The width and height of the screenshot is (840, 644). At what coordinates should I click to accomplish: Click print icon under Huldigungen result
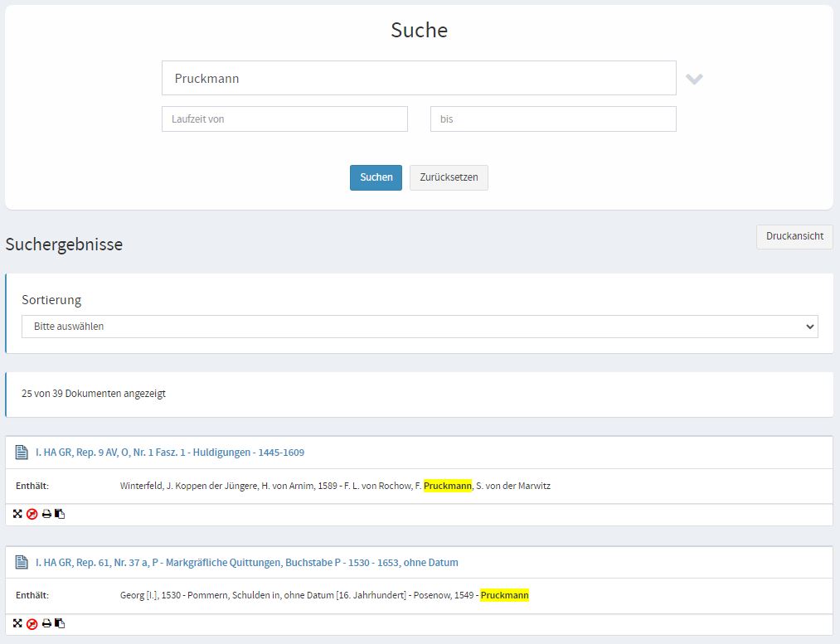tap(46, 514)
